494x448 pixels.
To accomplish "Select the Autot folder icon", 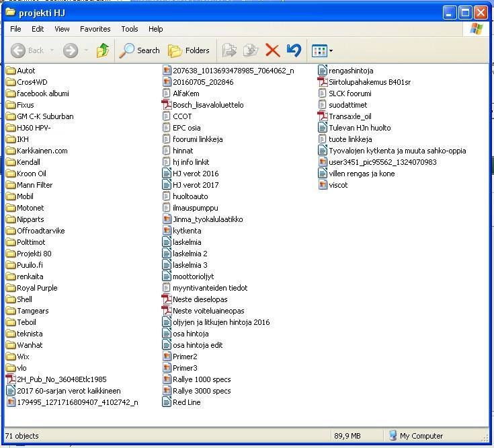I will click(11, 71).
